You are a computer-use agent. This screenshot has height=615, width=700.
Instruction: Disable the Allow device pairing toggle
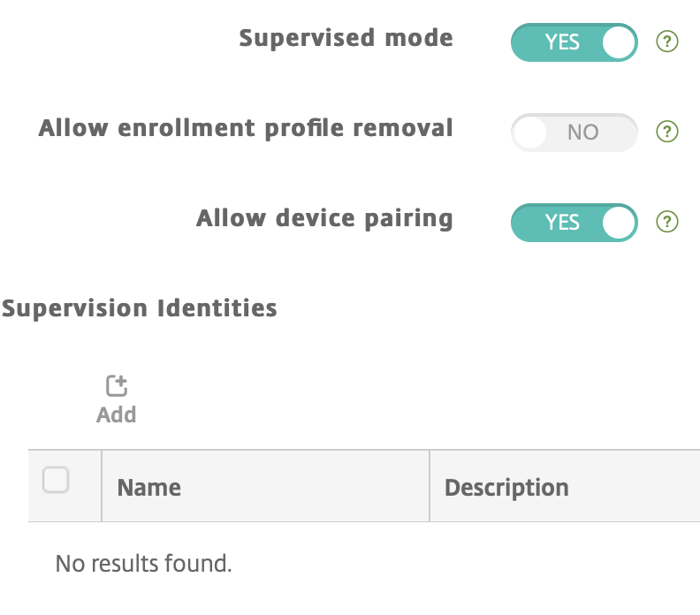574,223
